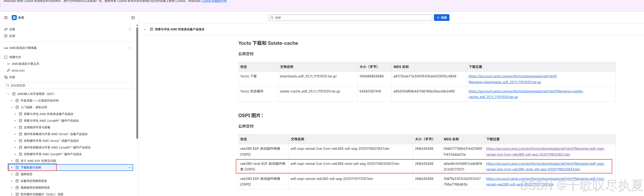Collapse the sidebar with the panel icon
Viewport: 644px width, 196px height.
click(x=133, y=17)
